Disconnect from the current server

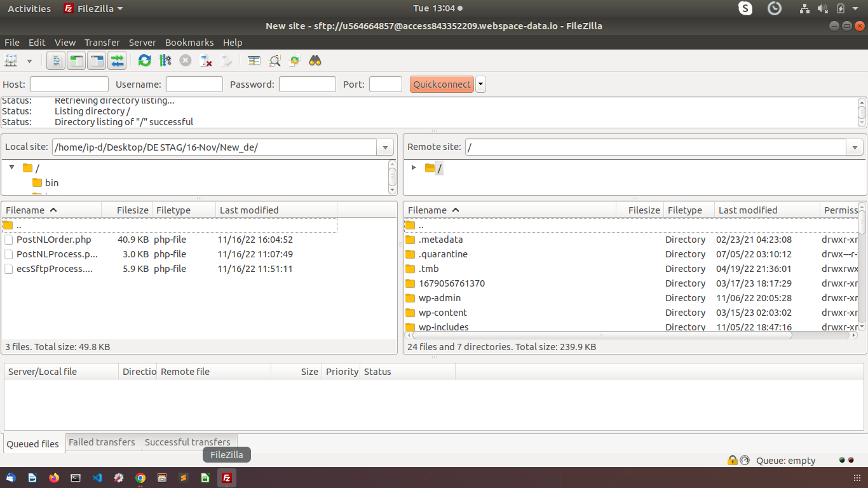[206, 61]
